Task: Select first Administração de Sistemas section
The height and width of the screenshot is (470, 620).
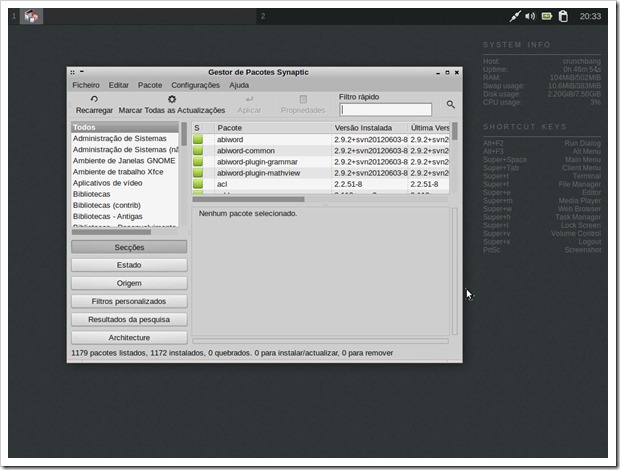Action: [125, 138]
